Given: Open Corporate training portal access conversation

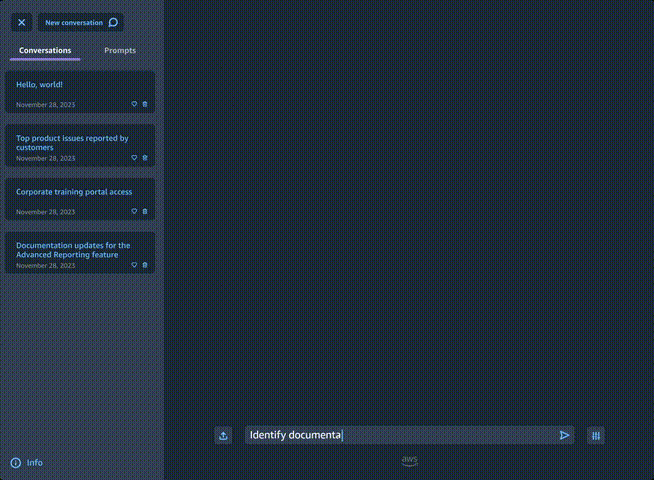Looking at the screenshot, I should (x=80, y=199).
